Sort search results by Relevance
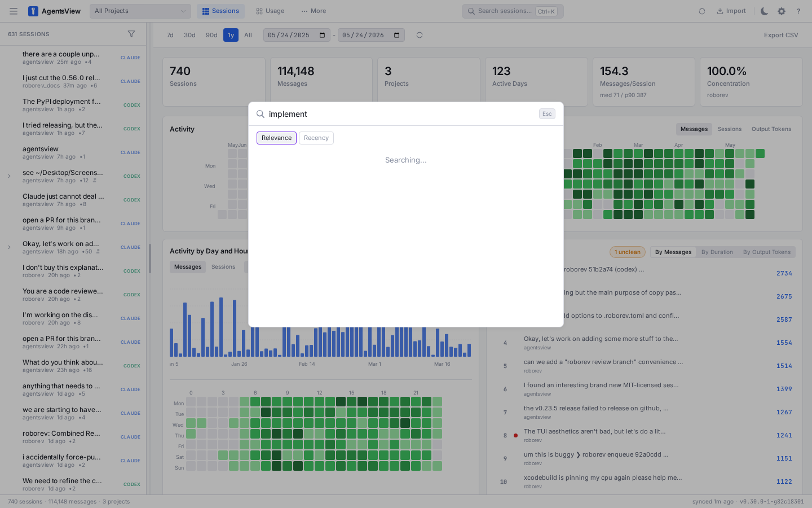This screenshot has width=812, height=508. point(276,138)
